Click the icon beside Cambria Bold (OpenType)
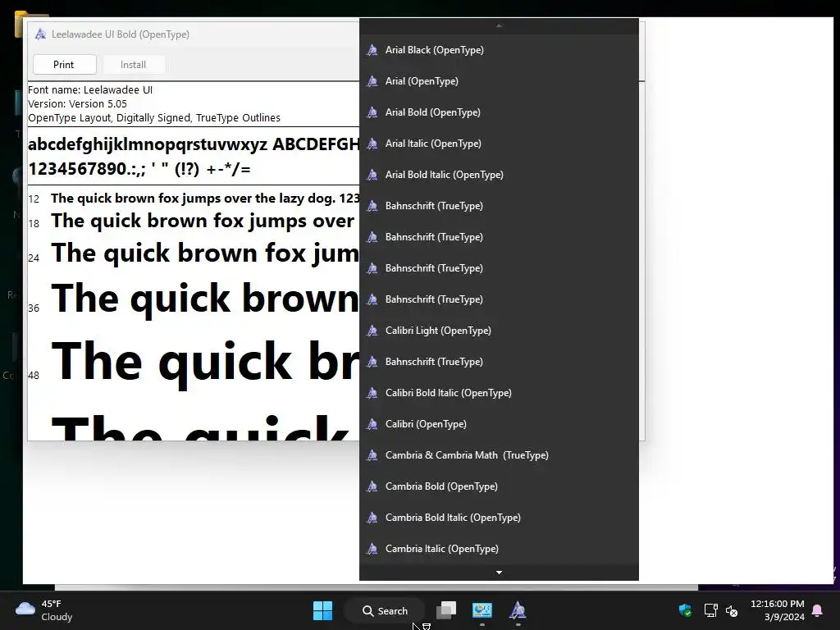 pyautogui.click(x=372, y=486)
